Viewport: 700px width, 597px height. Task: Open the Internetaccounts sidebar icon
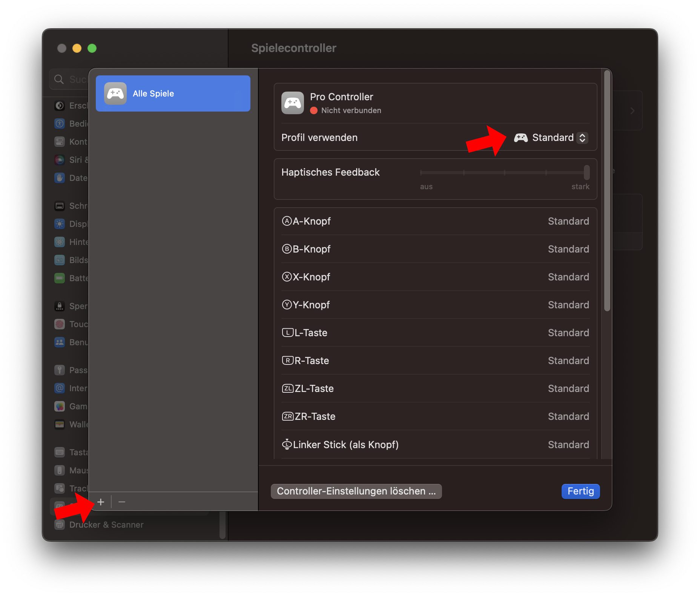click(60, 388)
